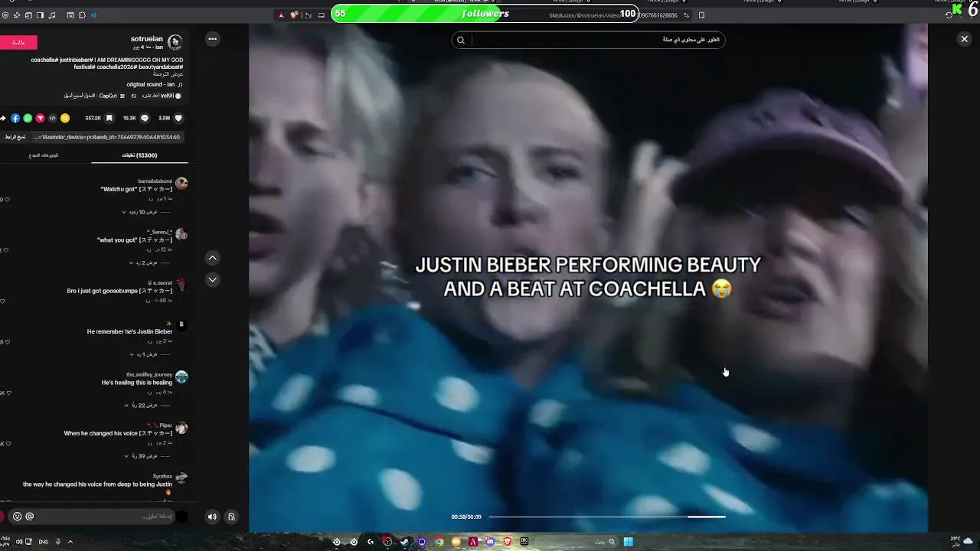Show translation of the caption
The height and width of the screenshot is (551, 980).
(x=168, y=73)
